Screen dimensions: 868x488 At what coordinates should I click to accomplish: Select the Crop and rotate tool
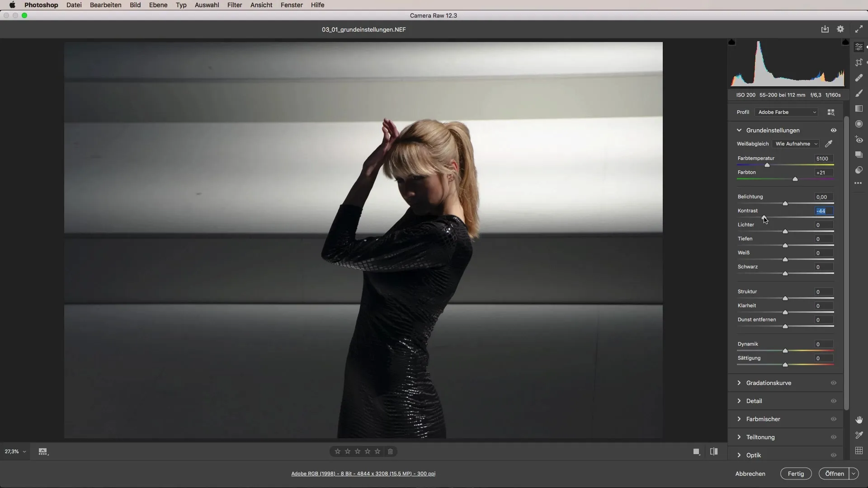[859, 62]
